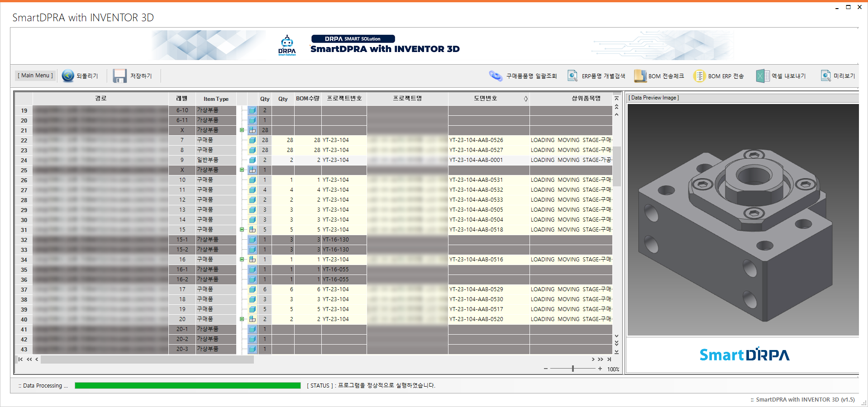Jump to first column with |< button

tap(20, 359)
